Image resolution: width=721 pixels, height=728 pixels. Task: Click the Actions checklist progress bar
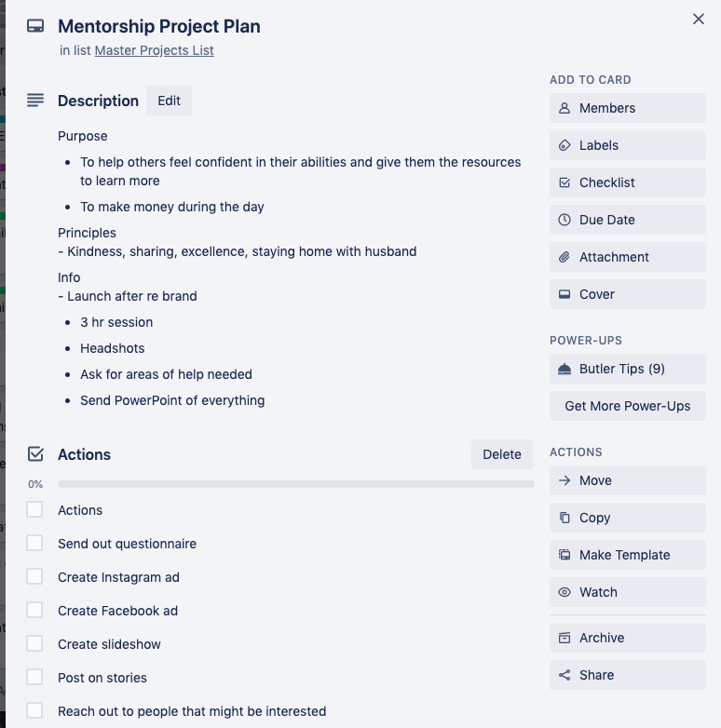point(295,484)
